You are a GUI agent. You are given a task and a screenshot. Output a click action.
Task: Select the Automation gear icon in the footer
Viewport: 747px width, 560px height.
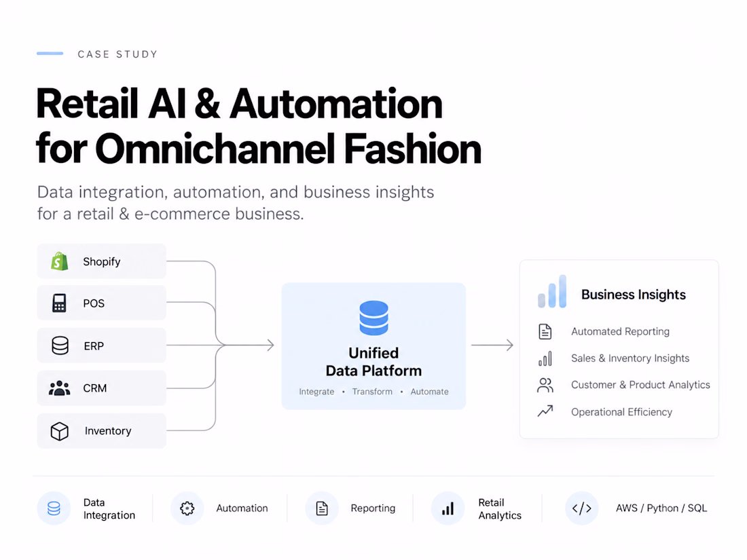point(187,508)
